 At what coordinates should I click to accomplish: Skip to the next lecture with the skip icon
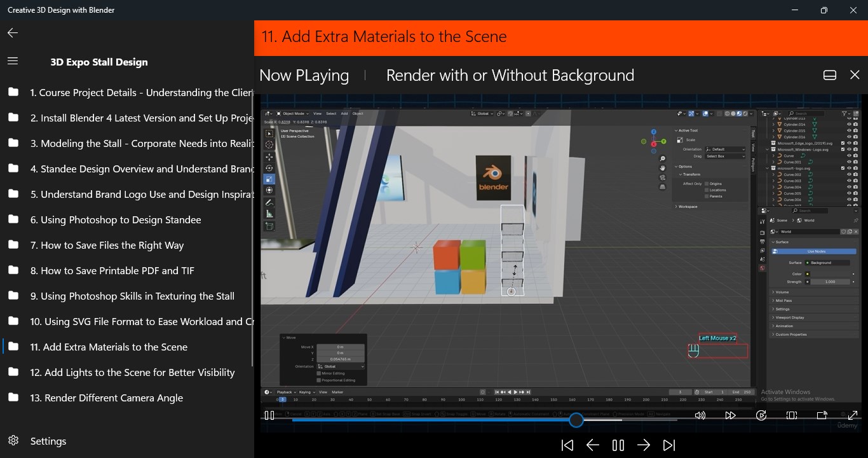click(x=668, y=445)
